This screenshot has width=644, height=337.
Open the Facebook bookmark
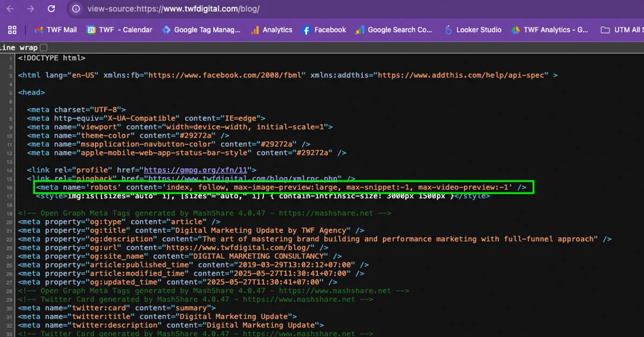click(324, 30)
